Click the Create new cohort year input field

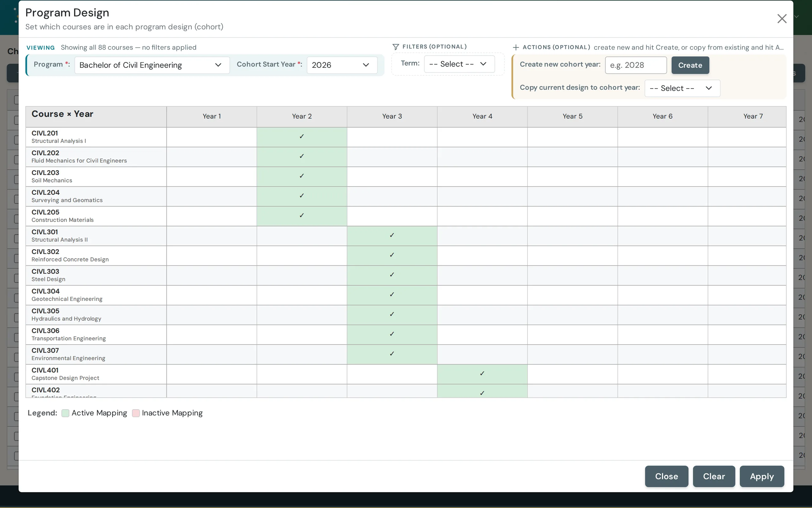click(636, 65)
